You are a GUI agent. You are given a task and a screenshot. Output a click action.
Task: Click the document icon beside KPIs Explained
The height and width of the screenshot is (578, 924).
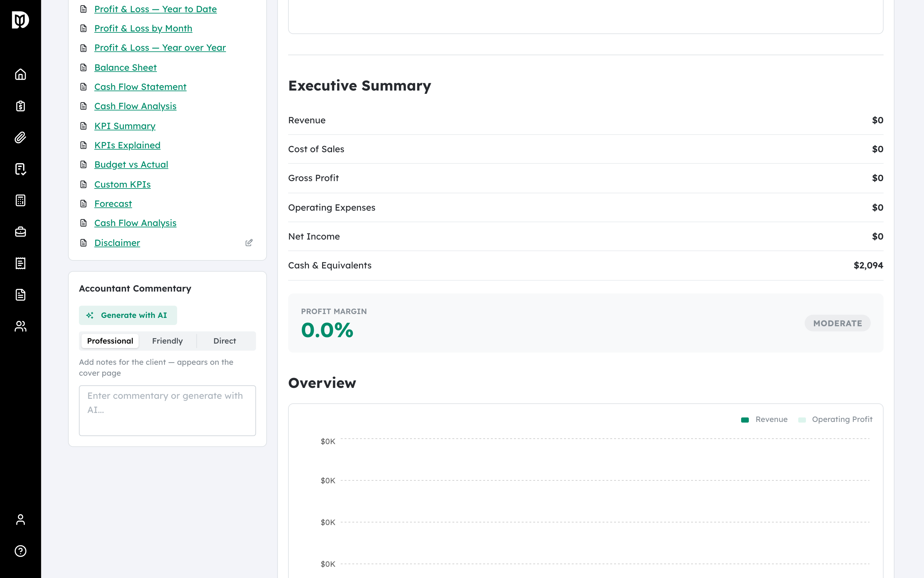click(83, 145)
